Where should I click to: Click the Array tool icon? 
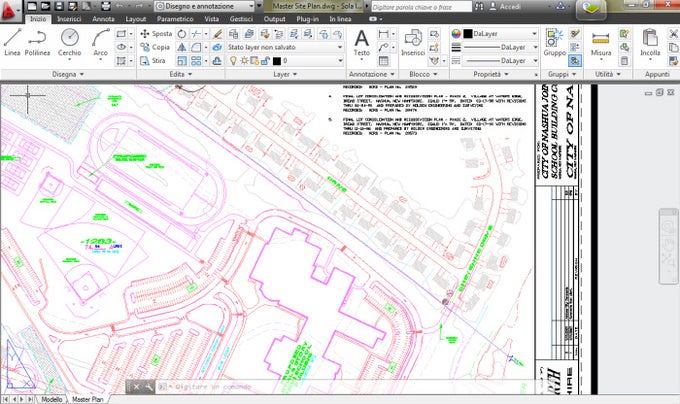tap(196, 61)
